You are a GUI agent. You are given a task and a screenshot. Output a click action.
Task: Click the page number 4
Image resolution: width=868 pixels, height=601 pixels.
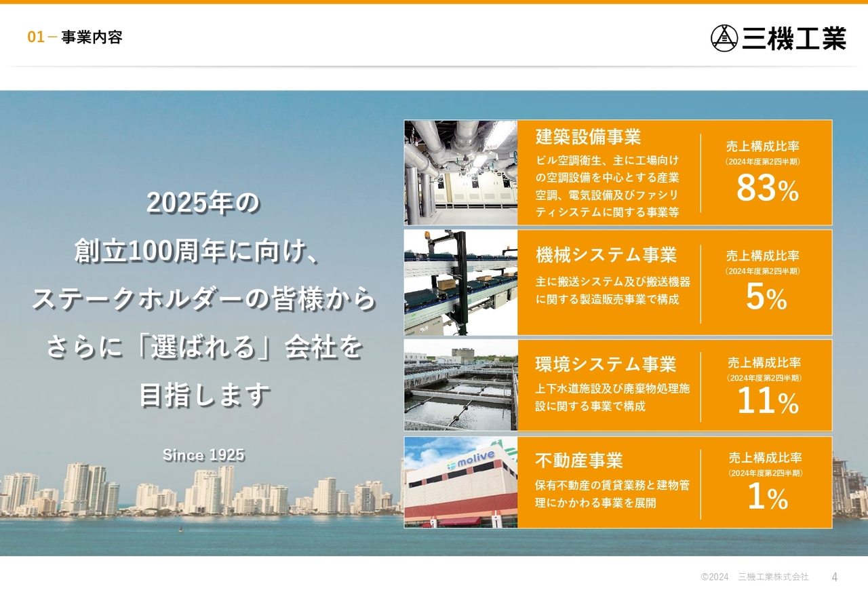click(833, 578)
